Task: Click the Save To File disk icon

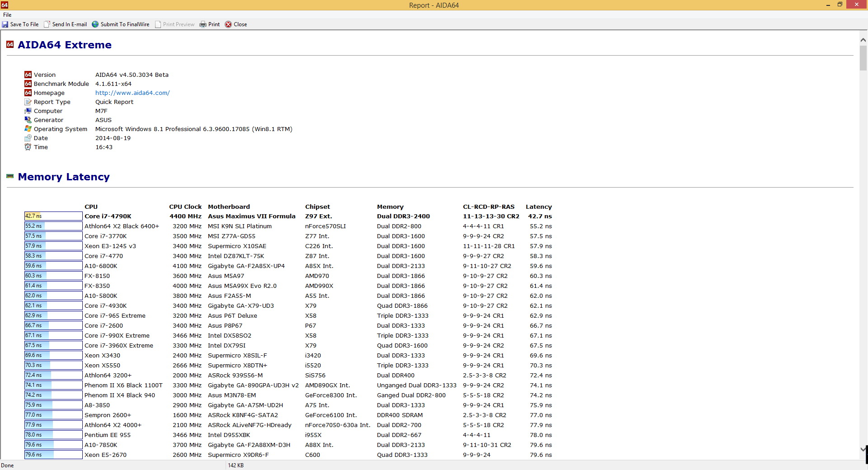Action: [5, 24]
